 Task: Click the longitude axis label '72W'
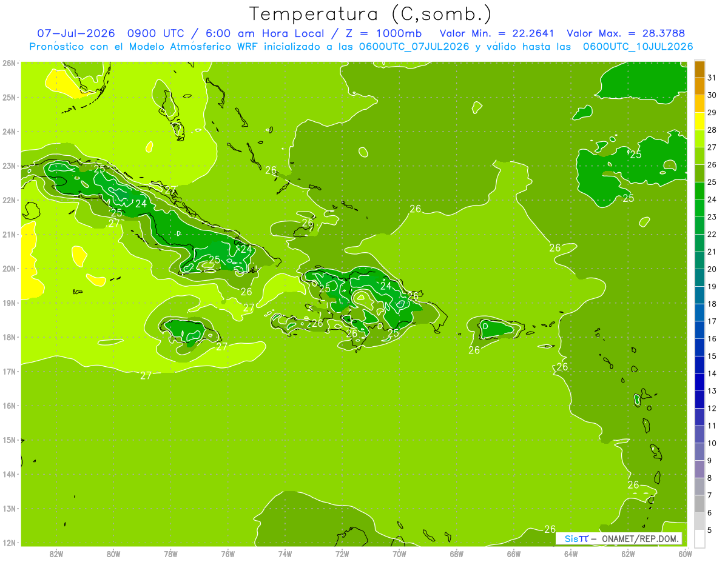342,554
